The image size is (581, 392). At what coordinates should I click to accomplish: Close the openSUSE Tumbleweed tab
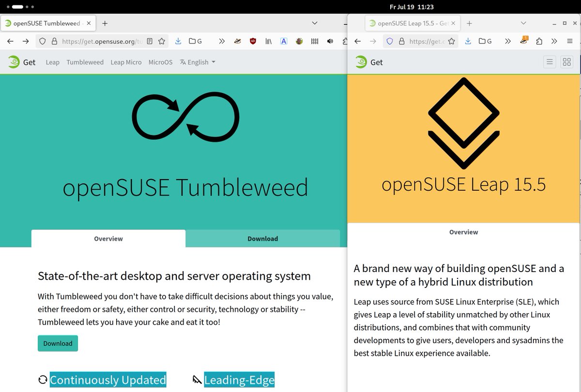(x=89, y=23)
